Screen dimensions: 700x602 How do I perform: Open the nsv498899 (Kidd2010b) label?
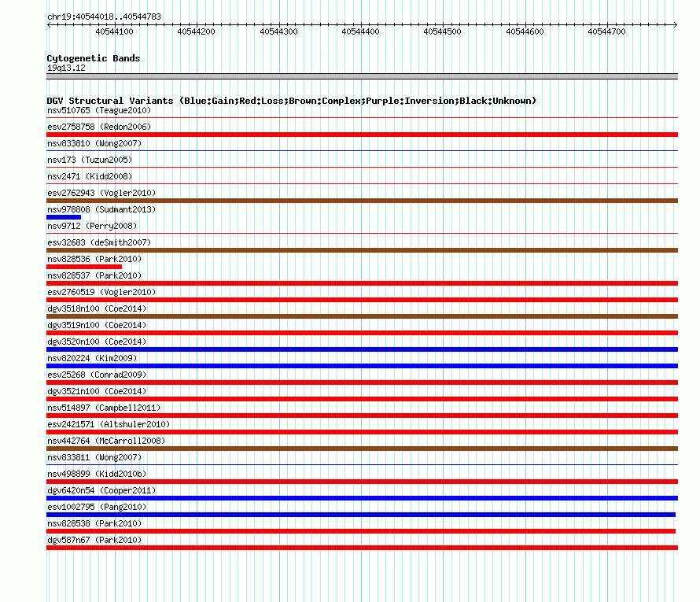pos(97,474)
